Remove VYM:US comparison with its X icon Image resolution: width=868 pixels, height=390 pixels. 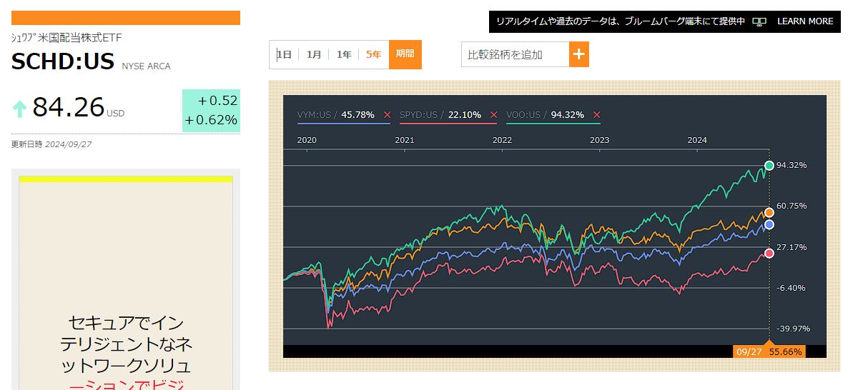pyautogui.click(x=387, y=115)
